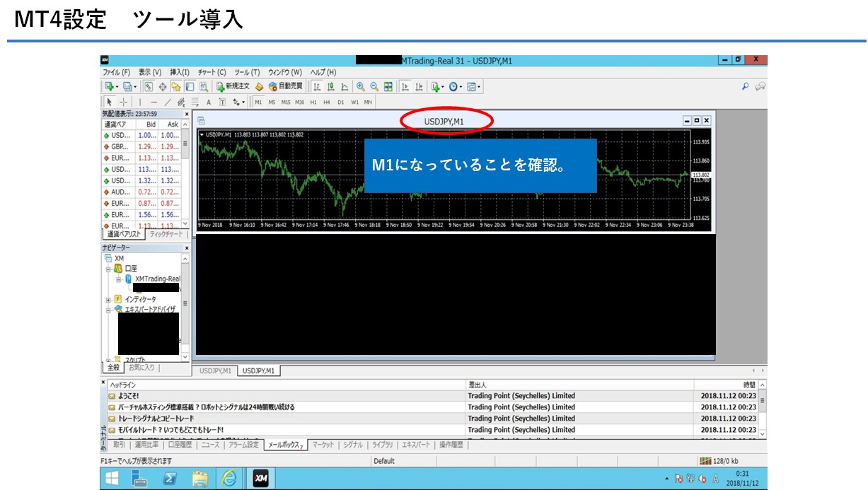Zoom out on the chart
The height and width of the screenshot is (490, 868).
click(x=374, y=87)
